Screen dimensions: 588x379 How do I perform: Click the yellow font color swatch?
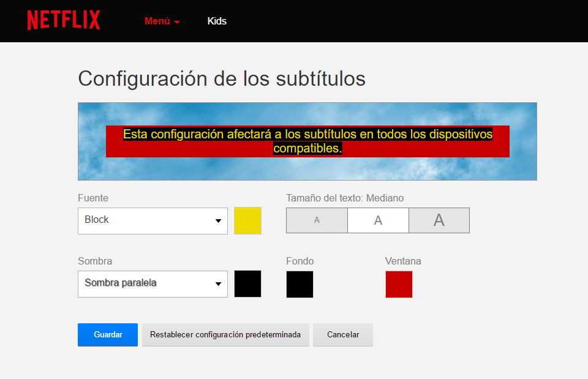[x=247, y=220]
